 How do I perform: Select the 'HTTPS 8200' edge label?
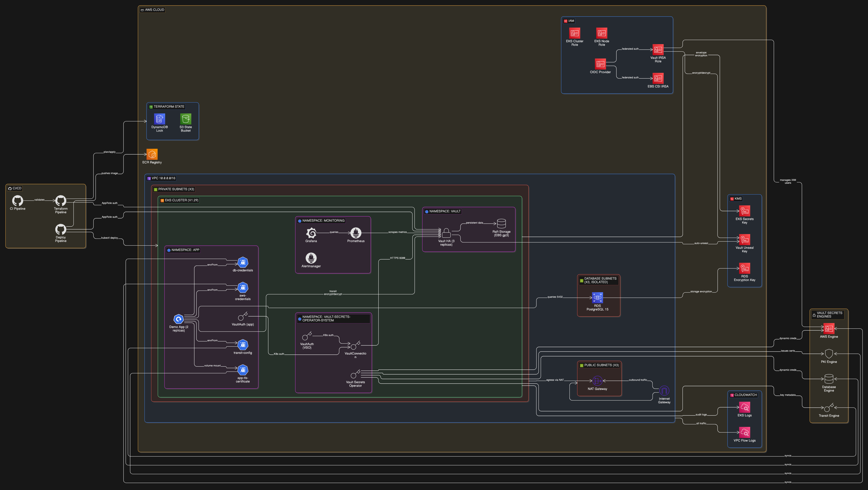pyautogui.click(x=398, y=258)
